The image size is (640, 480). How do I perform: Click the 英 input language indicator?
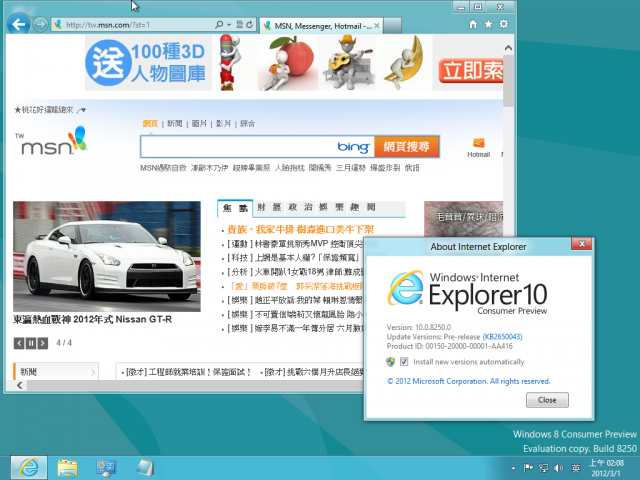click(x=576, y=468)
